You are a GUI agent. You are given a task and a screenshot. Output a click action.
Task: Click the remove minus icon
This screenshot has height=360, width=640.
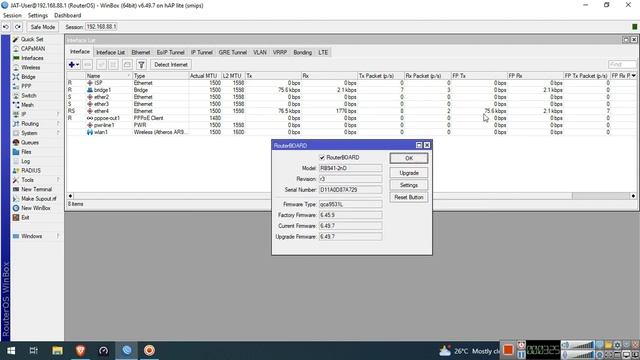(x=87, y=64)
